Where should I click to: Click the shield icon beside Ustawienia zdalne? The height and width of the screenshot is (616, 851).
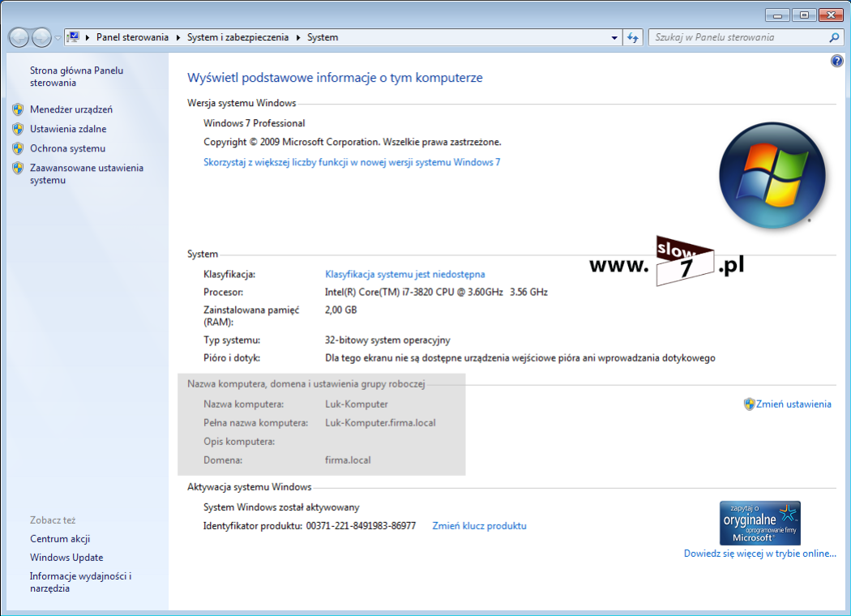click(x=18, y=129)
